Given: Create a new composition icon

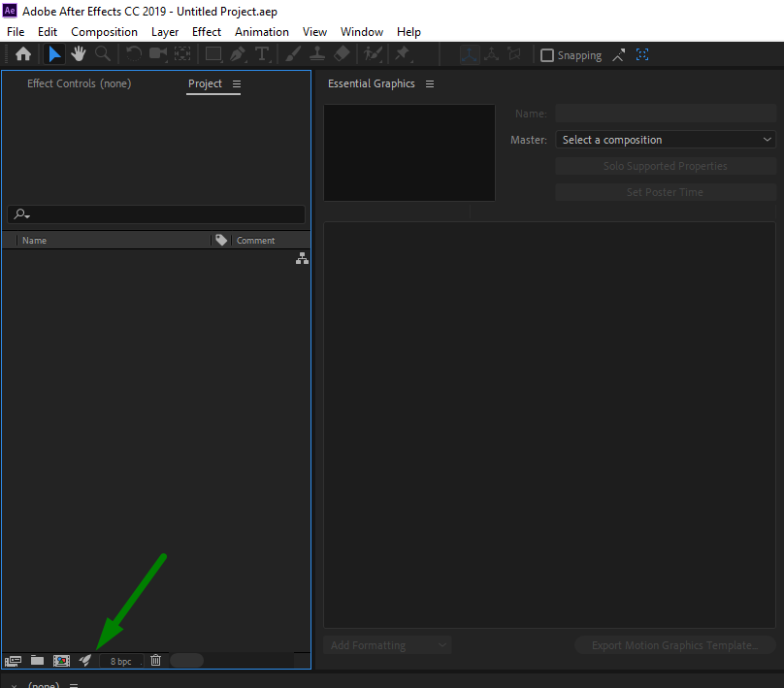Looking at the screenshot, I should click(61, 661).
